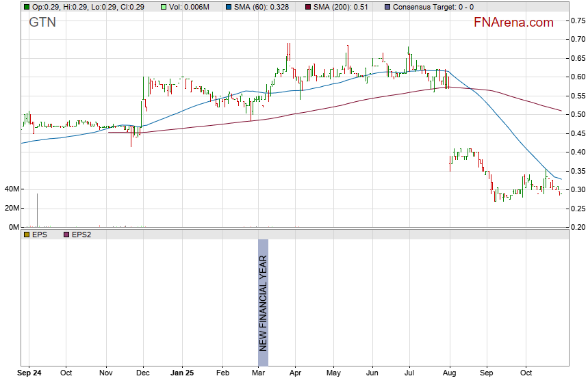Screen dimensions: 588x387
Task: Click the 0.75 price axis label
Action: (x=578, y=21)
